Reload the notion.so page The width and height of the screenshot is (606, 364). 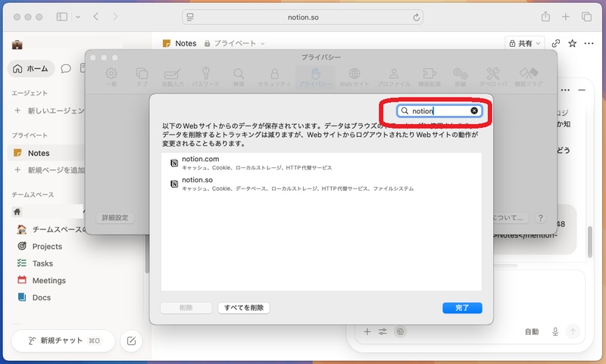[x=416, y=17]
